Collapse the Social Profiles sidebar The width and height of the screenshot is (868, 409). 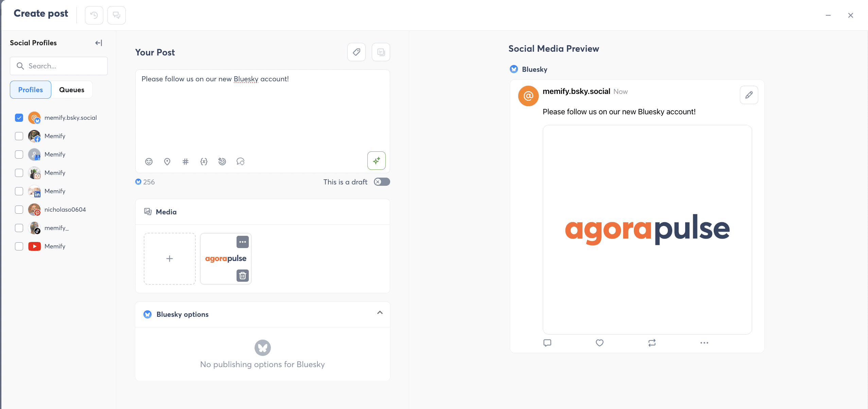click(99, 43)
